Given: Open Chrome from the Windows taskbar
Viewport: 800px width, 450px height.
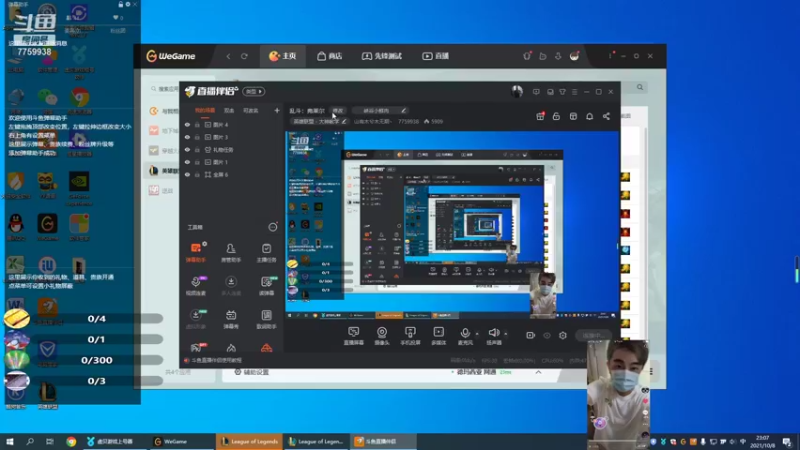Looking at the screenshot, I should click(71, 441).
